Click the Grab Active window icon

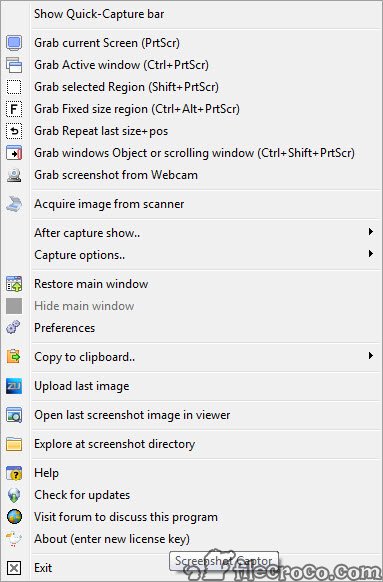[x=14, y=65]
